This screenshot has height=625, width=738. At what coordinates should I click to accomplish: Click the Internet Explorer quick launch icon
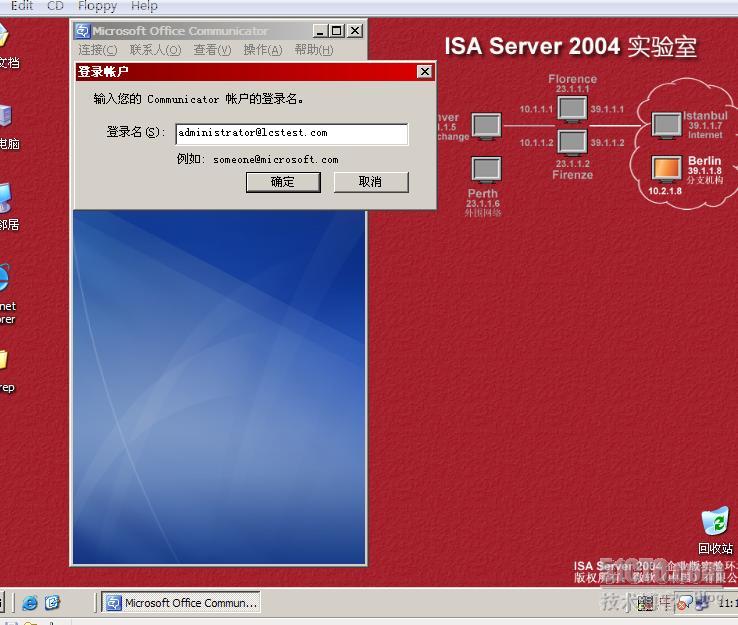pyautogui.click(x=30, y=603)
